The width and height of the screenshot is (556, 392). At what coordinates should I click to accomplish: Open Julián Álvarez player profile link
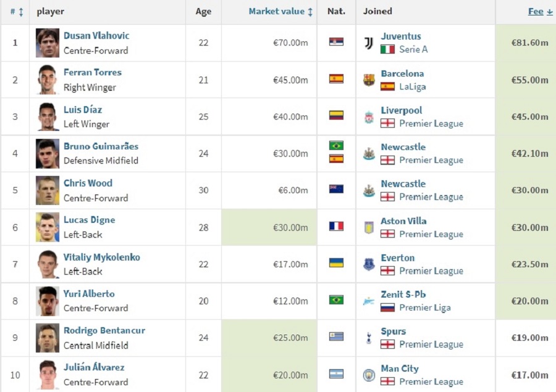pos(94,367)
